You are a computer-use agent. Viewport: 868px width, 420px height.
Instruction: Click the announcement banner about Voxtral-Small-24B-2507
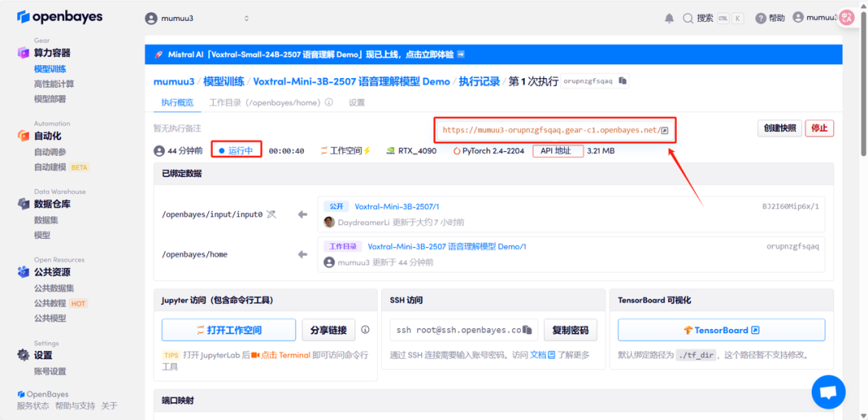click(493, 55)
